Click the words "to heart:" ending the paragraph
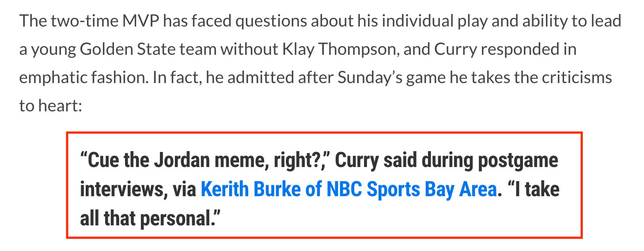 51,106
